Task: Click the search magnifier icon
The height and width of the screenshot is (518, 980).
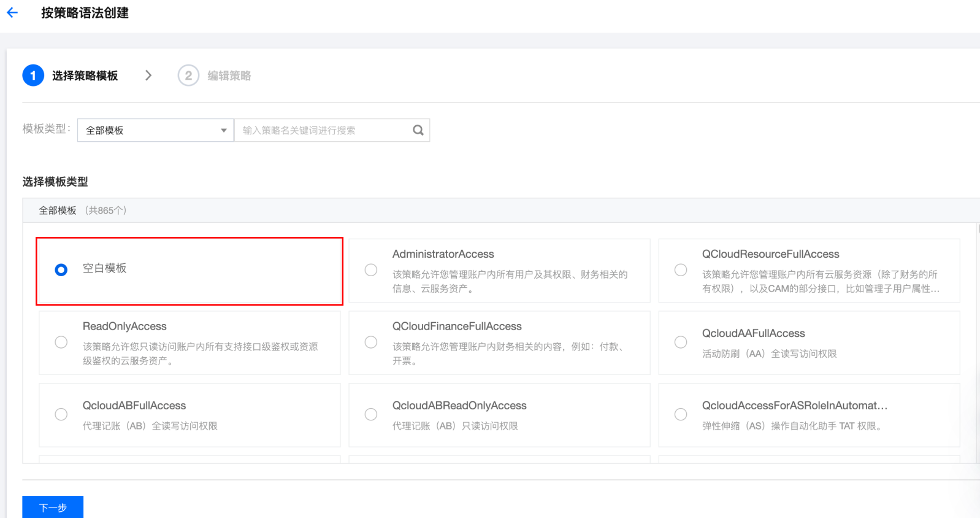Action: (x=418, y=130)
